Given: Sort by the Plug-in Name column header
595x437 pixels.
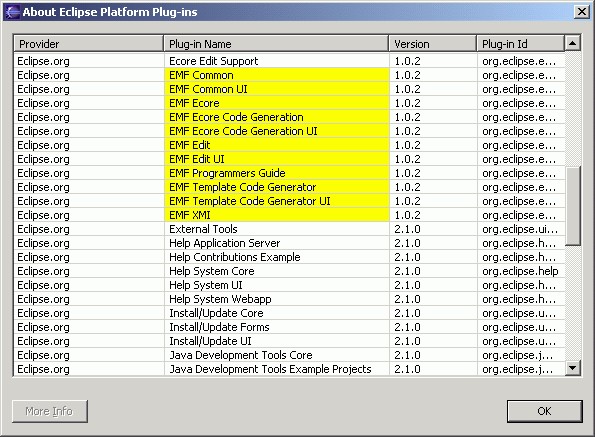Looking at the screenshot, I should pyautogui.click(x=276, y=44).
